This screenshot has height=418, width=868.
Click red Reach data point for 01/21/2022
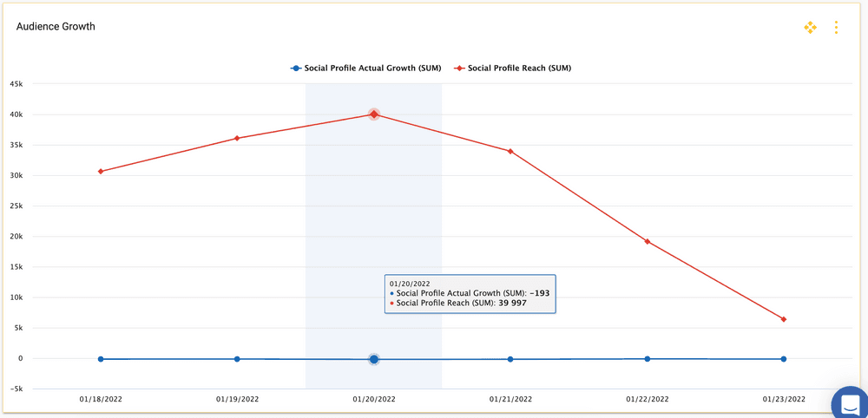(510, 152)
